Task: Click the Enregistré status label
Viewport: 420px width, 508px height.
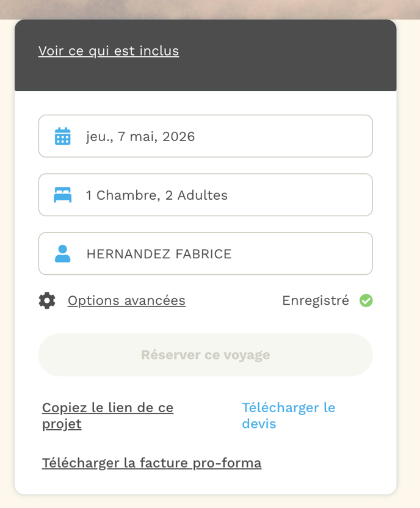Action: click(315, 300)
